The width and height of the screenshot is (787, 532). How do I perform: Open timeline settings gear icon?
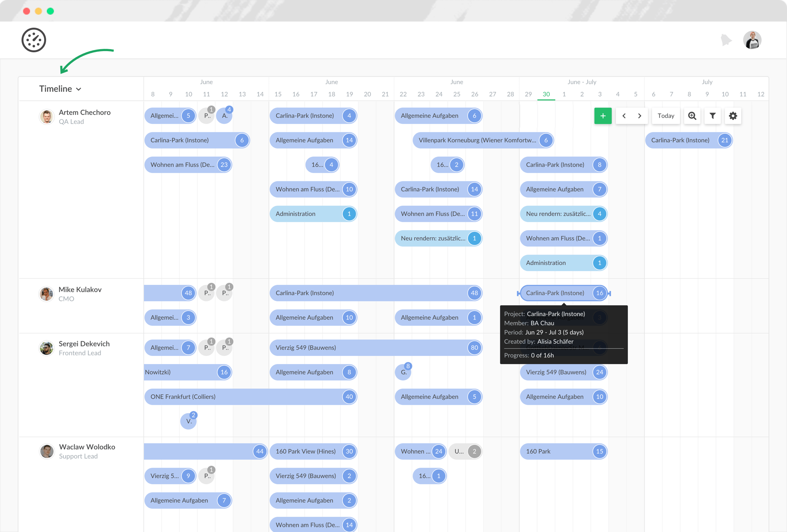[733, 116]
